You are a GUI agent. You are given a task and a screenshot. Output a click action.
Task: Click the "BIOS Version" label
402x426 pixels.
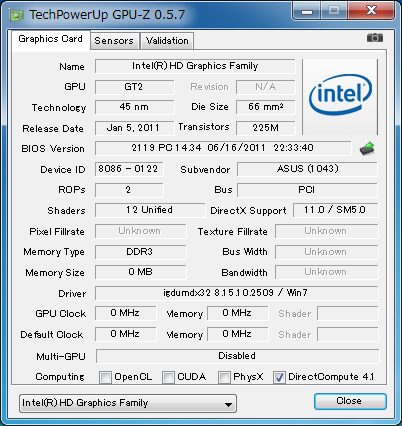[x=53, y=149]
